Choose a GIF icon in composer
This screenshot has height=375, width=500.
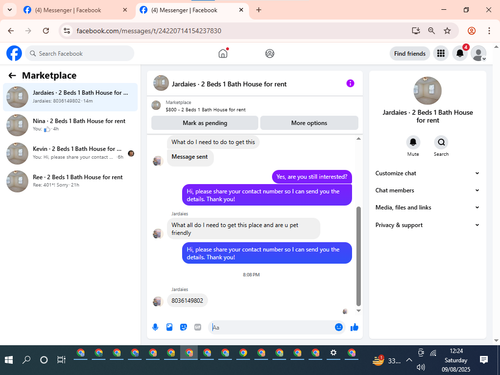point(198,327)
